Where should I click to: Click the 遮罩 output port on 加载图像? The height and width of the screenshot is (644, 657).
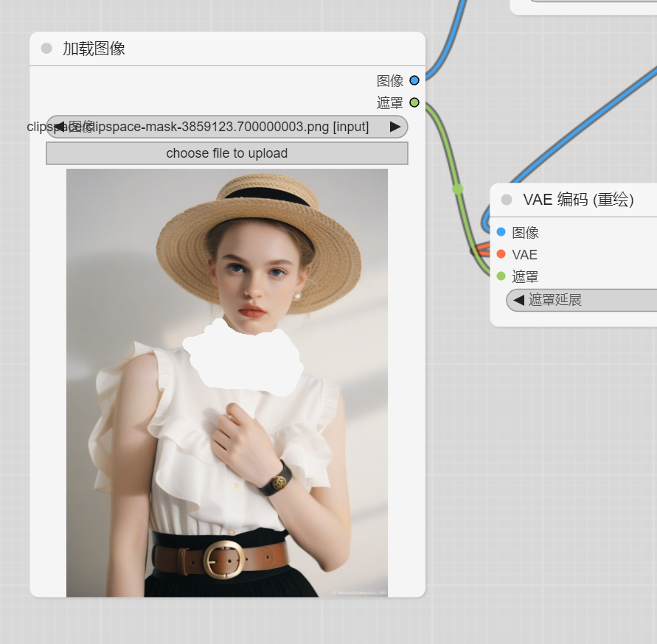click(x=414, y=102)
